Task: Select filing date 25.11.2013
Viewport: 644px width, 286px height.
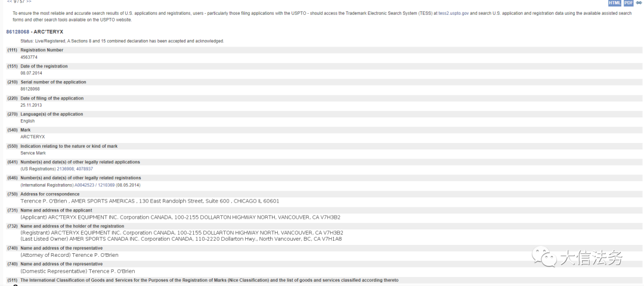Action: pos(31,105)
